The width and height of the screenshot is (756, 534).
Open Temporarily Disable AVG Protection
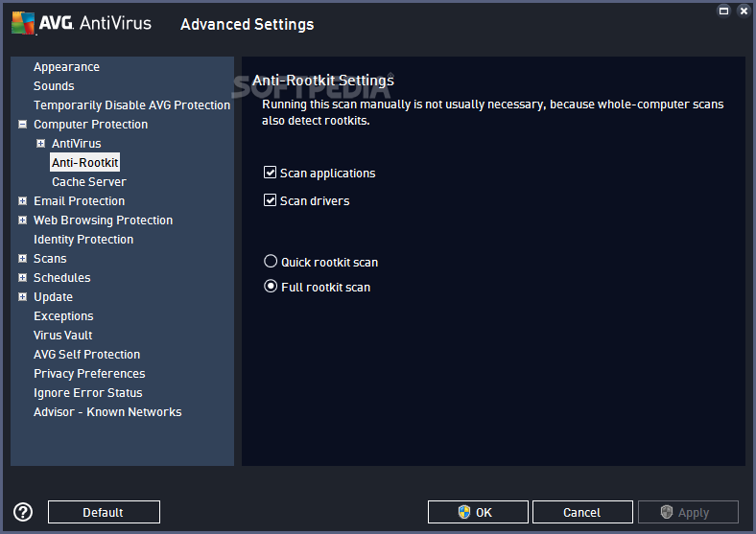coord(131,105)
